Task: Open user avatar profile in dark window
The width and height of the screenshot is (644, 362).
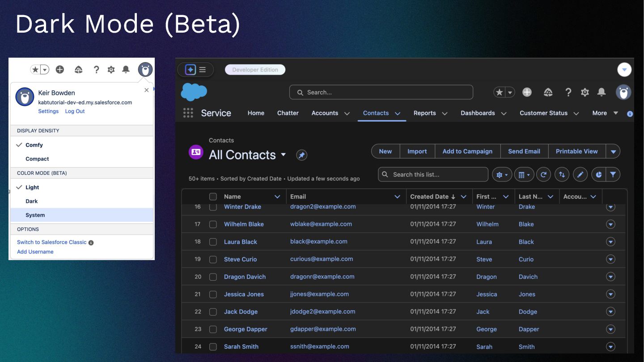Action: point(623,92)
